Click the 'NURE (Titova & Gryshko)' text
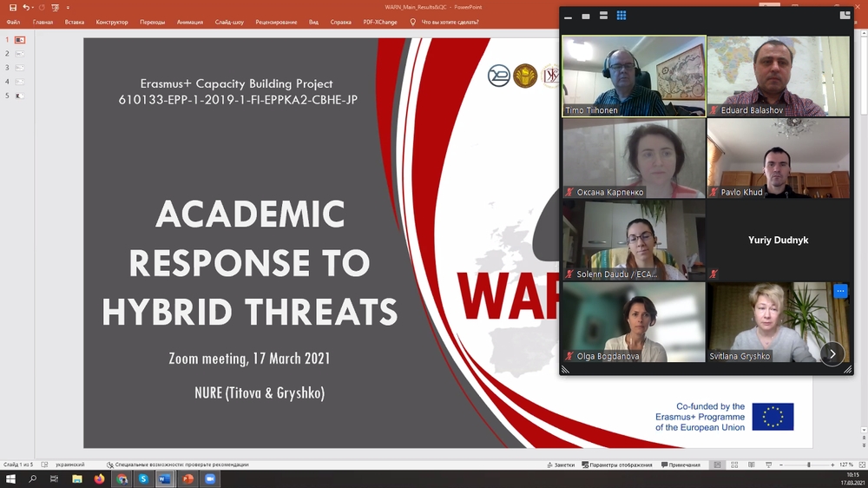The height and width of the screenshot is (488, 868). [x=260, y=392]
